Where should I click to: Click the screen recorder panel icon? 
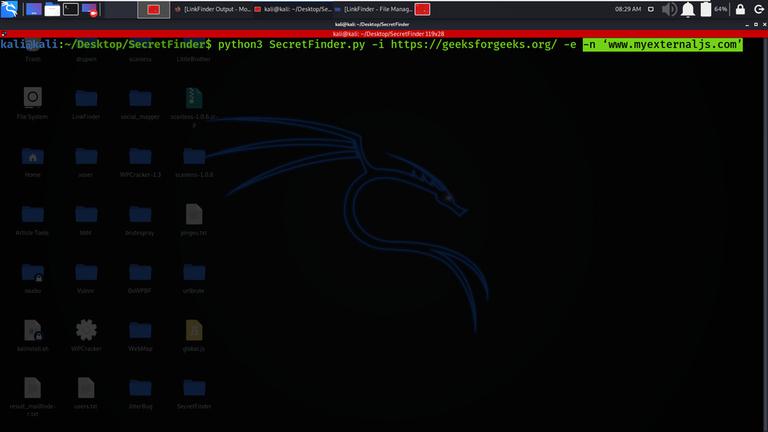[x=90, y=9]
